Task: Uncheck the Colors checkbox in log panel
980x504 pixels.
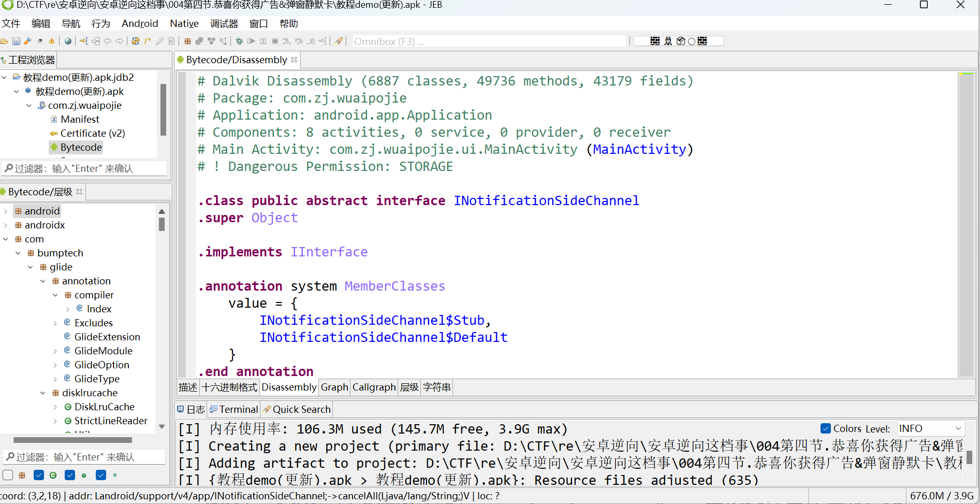Action: pos(826,428)
